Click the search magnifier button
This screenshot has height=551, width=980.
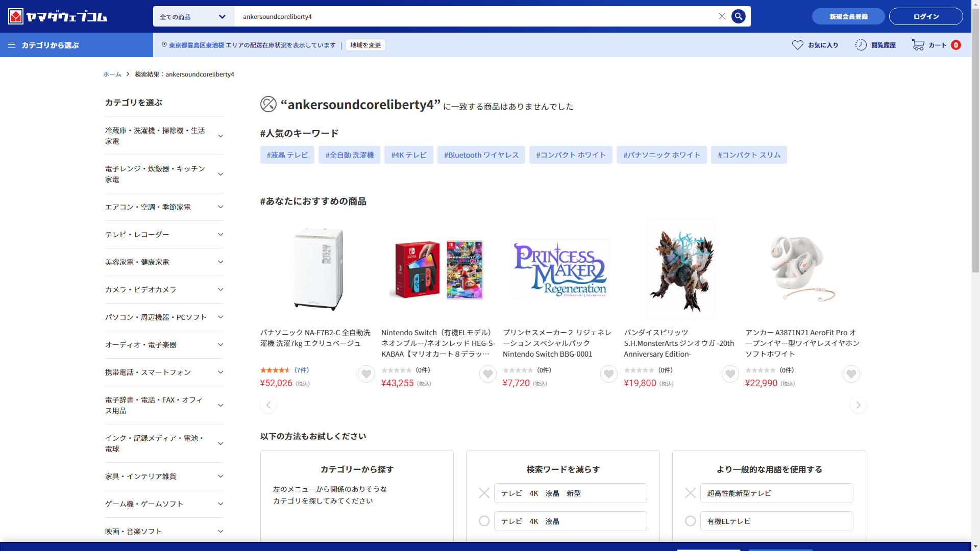tap(738, 16)
